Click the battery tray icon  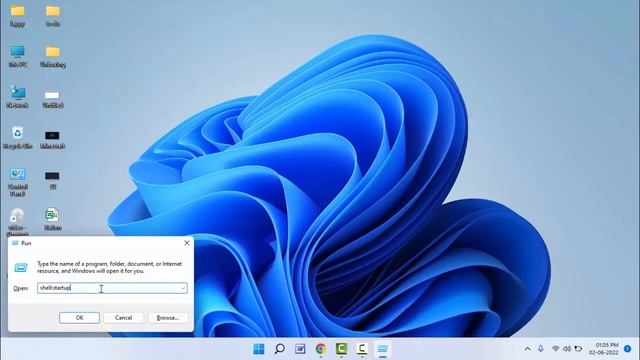click(578, 349)
